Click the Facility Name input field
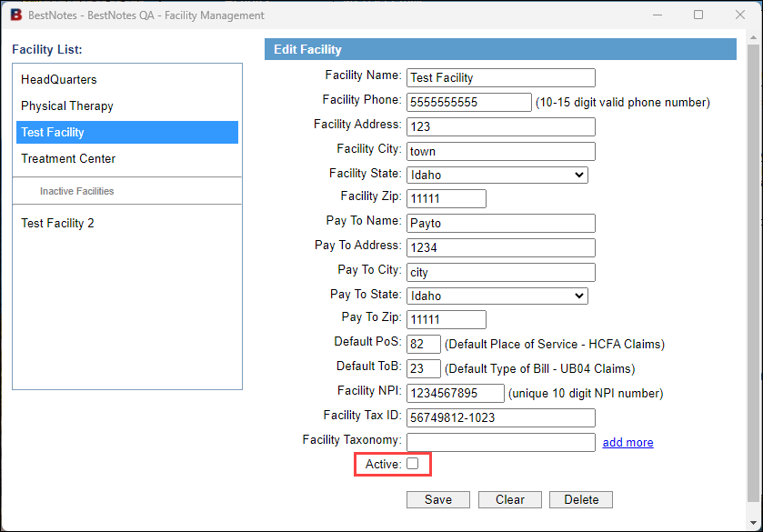The height and width of the screenshot is (532, 763). tap(501, 78)
